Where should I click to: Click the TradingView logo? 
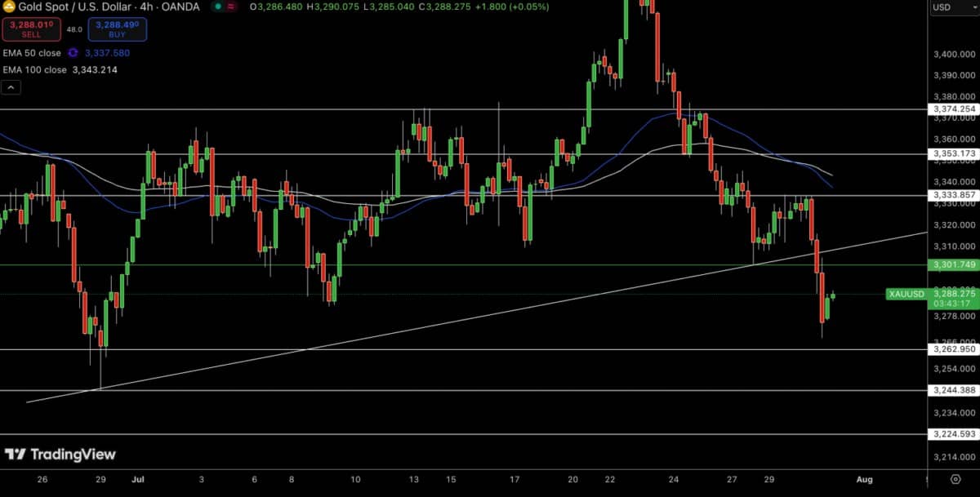(x=60, y=455)
